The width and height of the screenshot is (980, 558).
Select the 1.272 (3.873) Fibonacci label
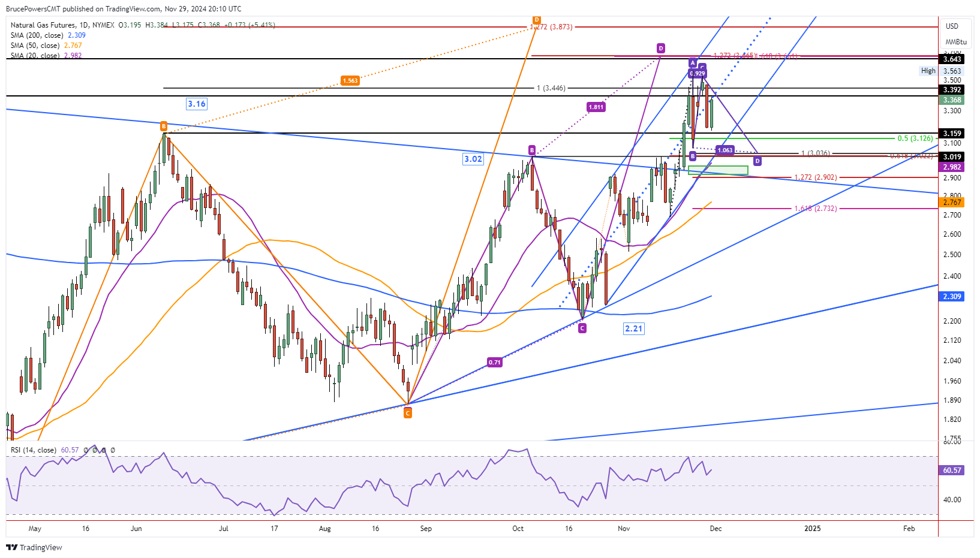click(x=551, y=27)
